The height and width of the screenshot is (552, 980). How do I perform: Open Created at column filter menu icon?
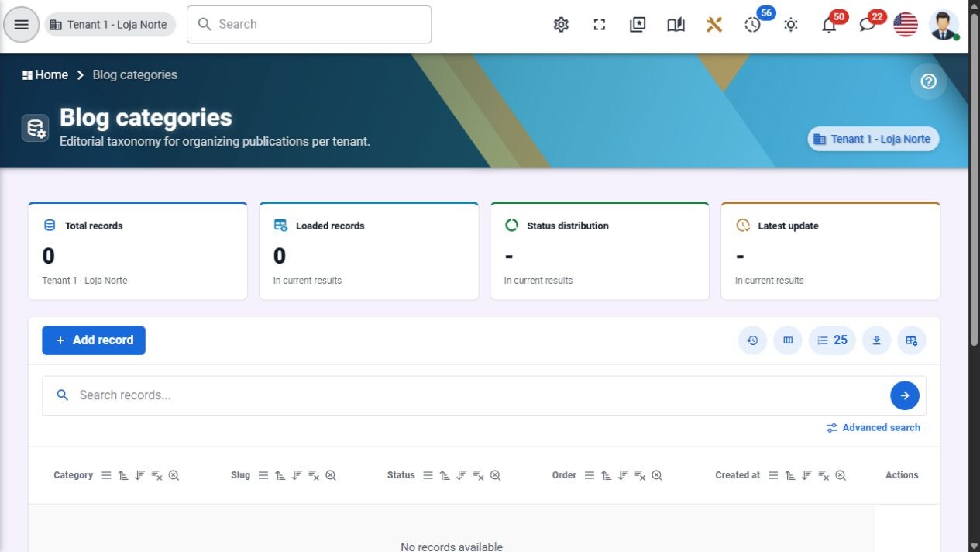coord(773,475)
